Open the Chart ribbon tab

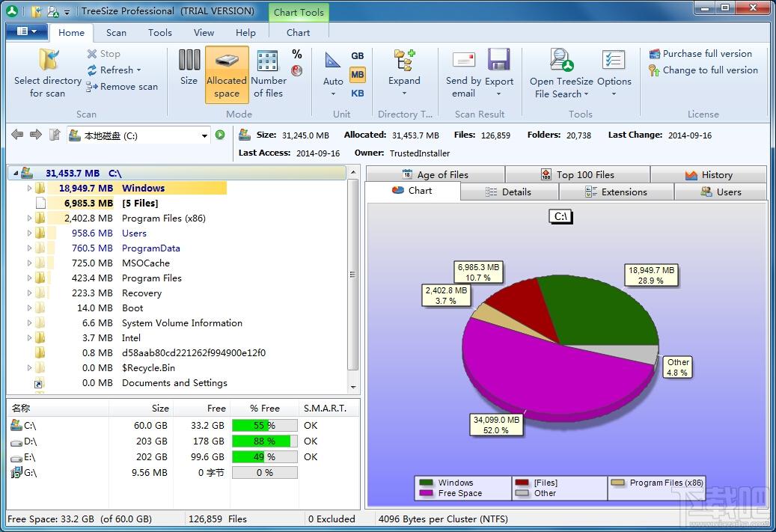coord(299,33)
